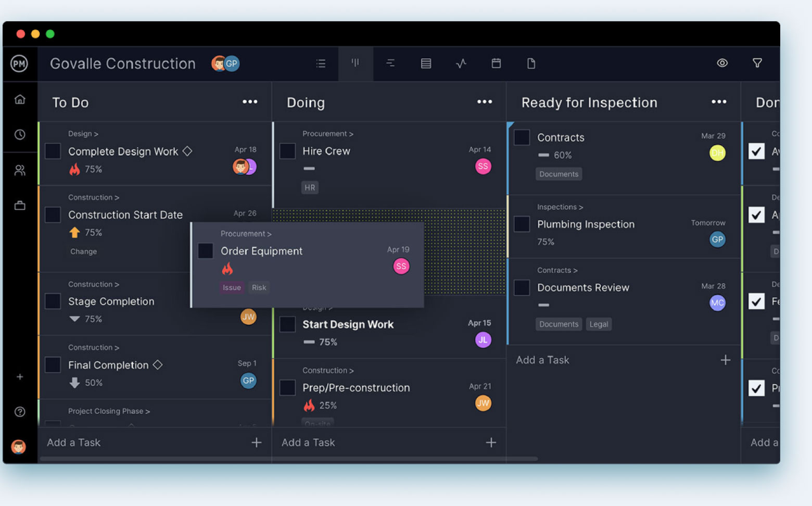Click the team members icon in sidebar

click(20, 170)
